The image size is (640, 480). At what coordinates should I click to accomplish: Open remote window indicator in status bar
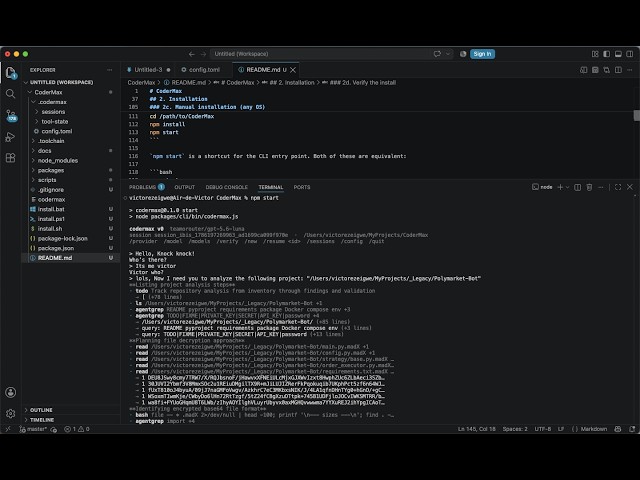click(x=8, y=429)
